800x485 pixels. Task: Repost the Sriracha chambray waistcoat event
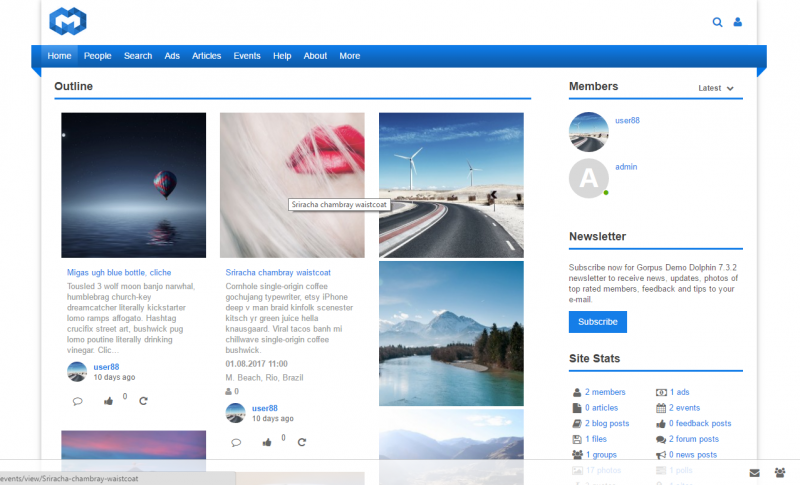[x=302, y=442]
